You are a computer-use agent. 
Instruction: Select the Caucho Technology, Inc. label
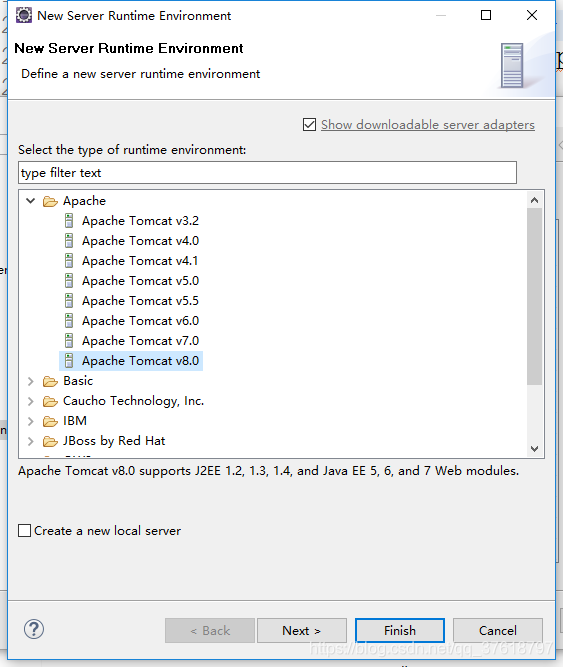click(134, 401)
